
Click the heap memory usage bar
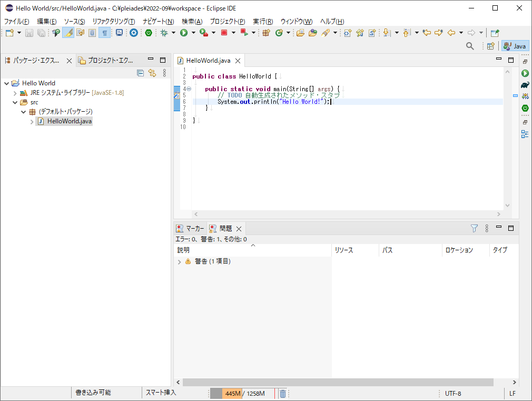(242, 394)
